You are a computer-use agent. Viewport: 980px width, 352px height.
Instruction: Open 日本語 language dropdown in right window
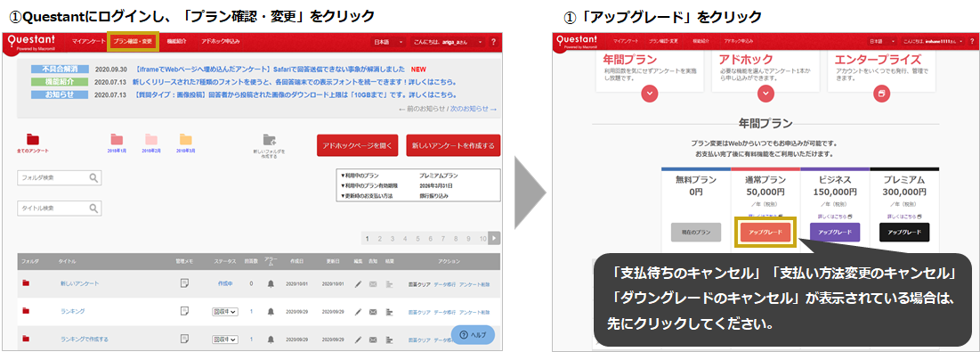pos(881,41)
